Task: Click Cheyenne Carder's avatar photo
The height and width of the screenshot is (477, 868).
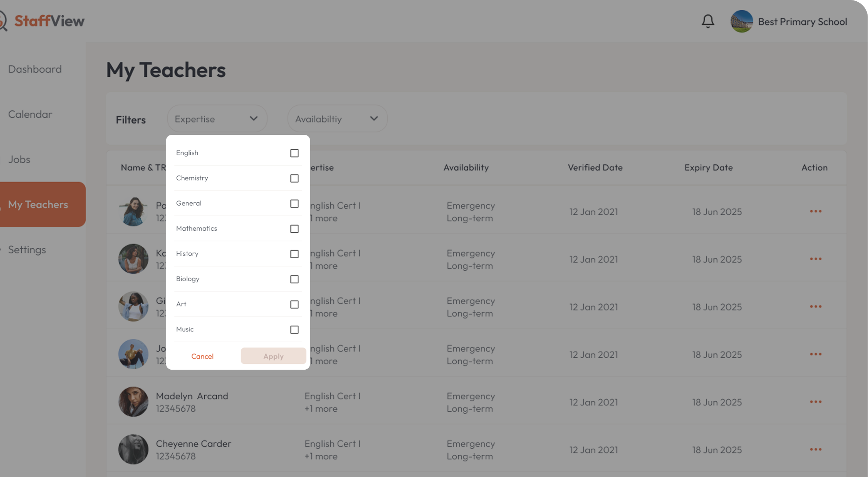Action: (133, 449)
